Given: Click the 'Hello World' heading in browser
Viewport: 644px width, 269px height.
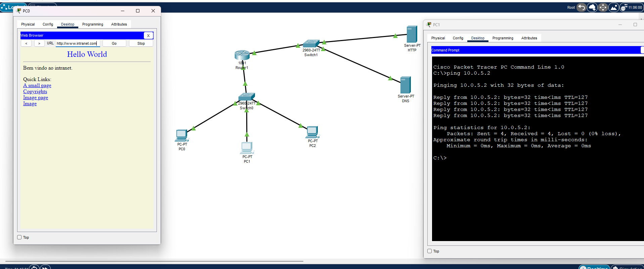Looking at the screenshot, I should pyautogui.click(x=87, y=54).
